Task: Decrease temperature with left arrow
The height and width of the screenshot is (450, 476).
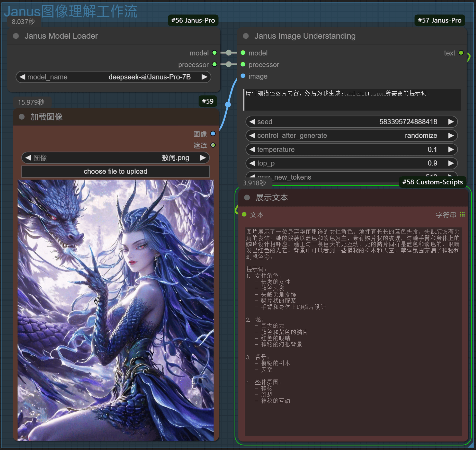Action: click(x=252, y=150)
